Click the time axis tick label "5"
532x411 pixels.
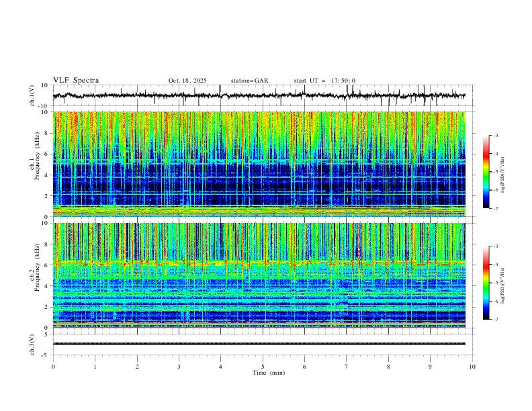click(x=263, y=367)
